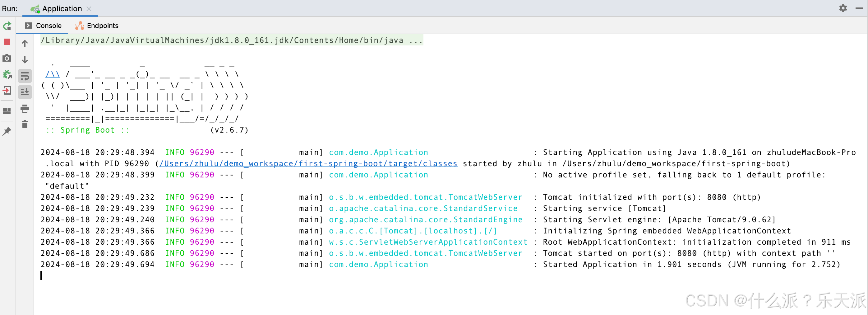Select the Application run tab
868x315 pixels.
62,8
